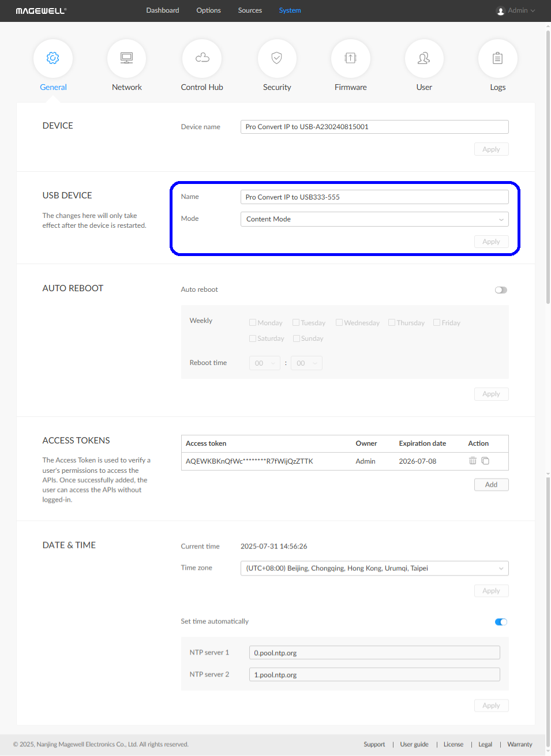This screenshot has height=756, width=551.
Task: Toggle Set time automatically switch
Action: [x=501, y=622]
